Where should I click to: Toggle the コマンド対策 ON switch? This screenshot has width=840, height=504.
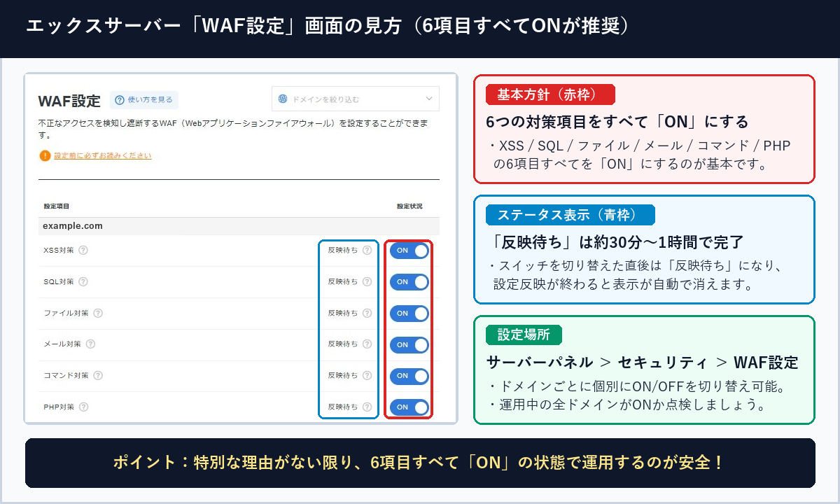[409, 376]
